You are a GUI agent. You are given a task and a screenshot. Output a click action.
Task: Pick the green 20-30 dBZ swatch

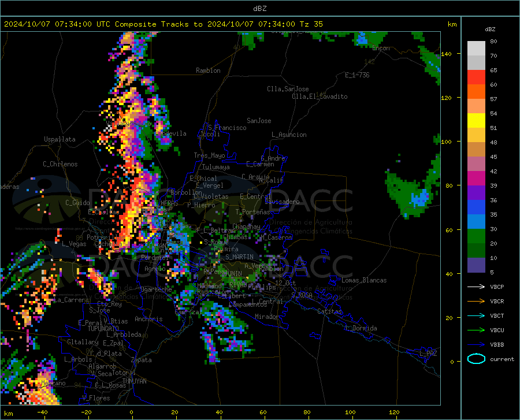tap(476, 236)
